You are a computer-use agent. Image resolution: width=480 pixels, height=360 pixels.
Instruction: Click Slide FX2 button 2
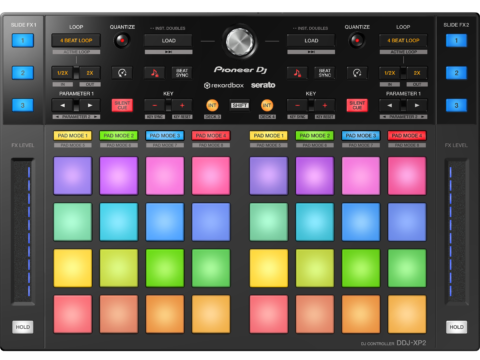[x=456, y=73]
